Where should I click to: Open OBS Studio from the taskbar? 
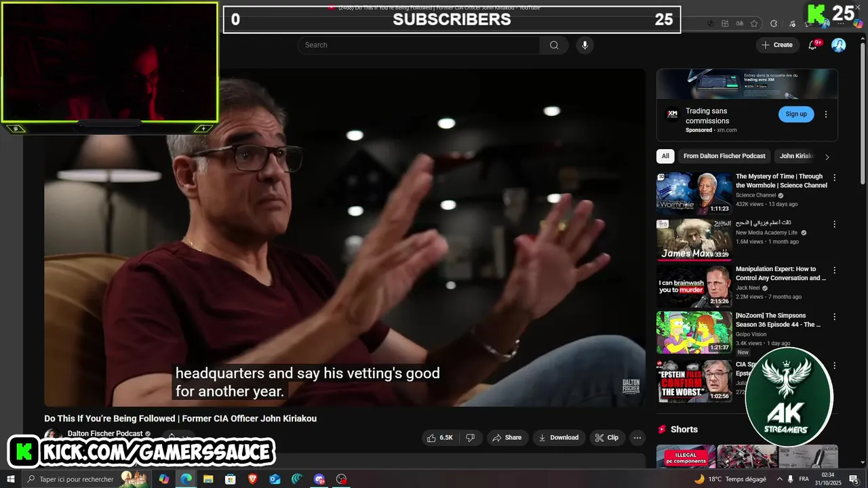coord(341,479)
